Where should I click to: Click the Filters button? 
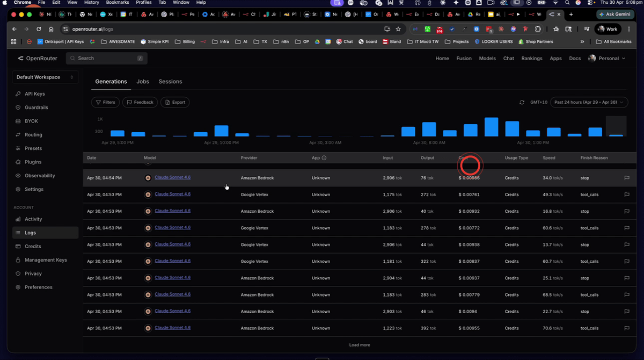[x=105, y=102]
